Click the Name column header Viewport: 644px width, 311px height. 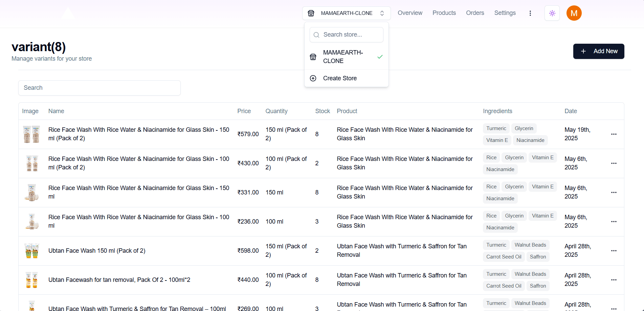pos(56,111)
